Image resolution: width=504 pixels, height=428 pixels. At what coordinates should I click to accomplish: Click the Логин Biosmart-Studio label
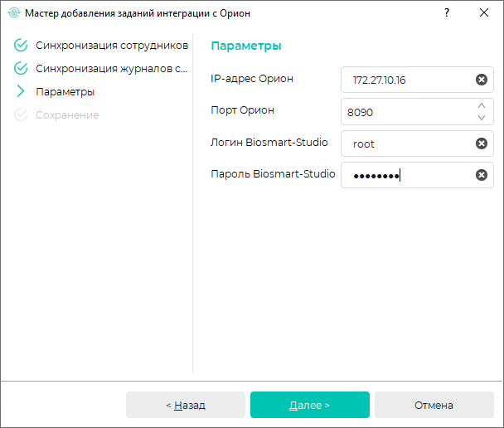click(x=269, y=142)
